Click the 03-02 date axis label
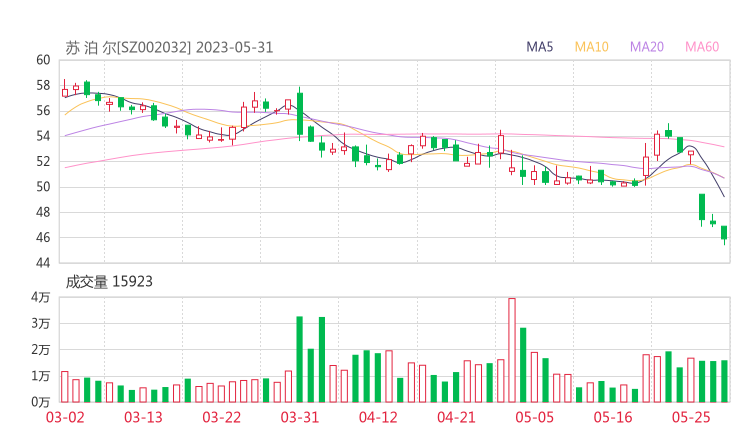 point(65,417)
